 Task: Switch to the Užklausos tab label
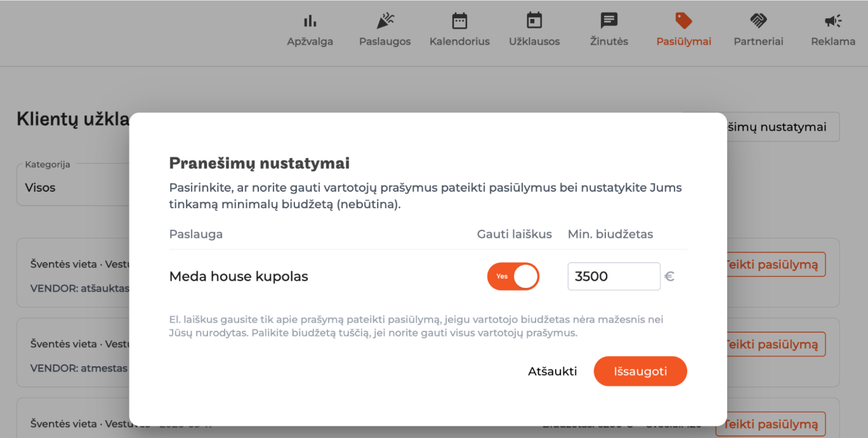pos(534,41)
